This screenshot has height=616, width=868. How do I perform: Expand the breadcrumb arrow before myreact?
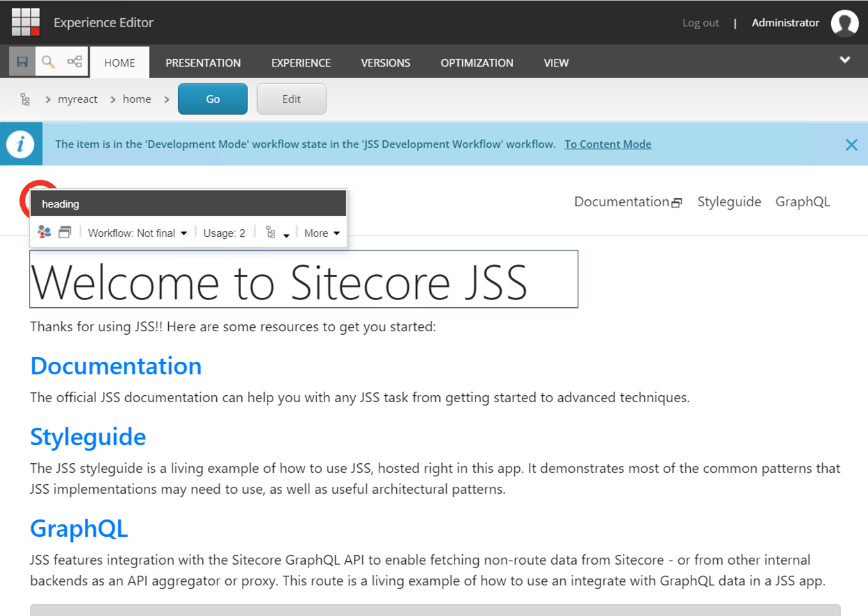(x=48, y=99)
